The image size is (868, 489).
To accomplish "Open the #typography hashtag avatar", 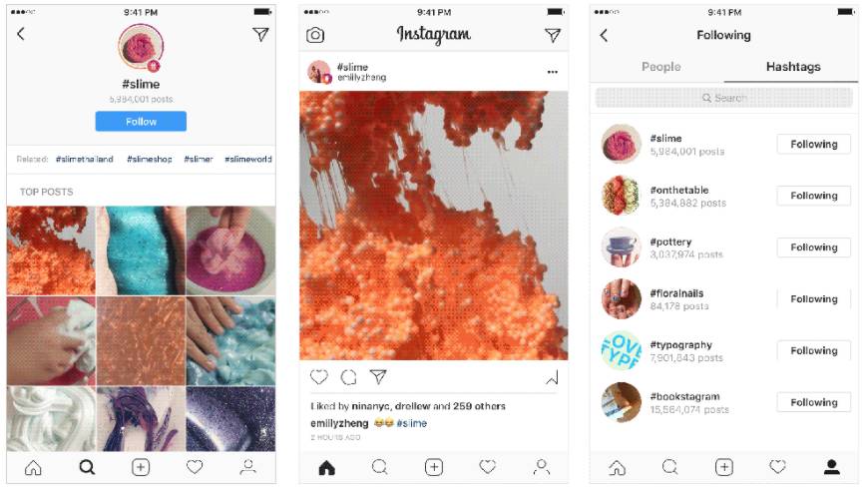I will click(622, 350).
